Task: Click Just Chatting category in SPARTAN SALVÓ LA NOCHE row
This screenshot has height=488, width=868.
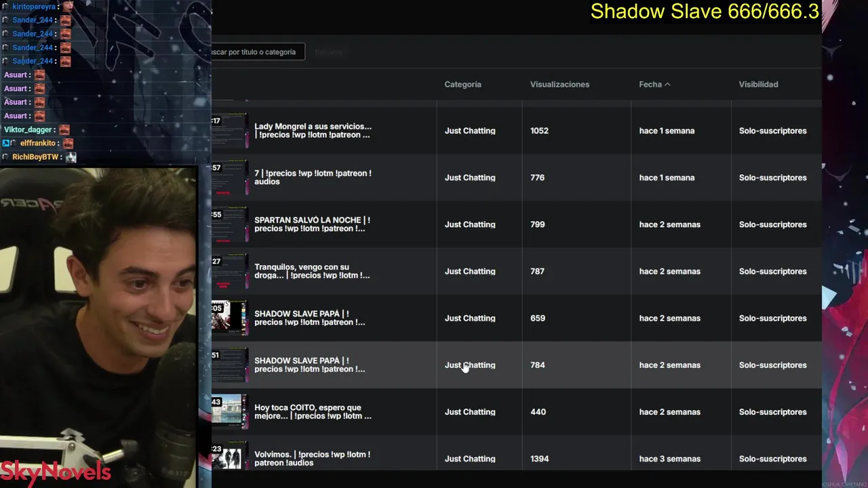Action: 470,224
